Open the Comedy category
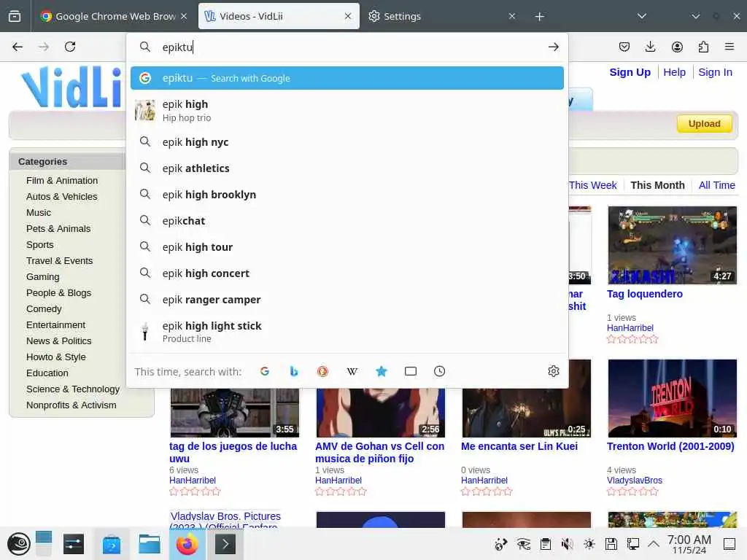The width and height of the screenshot is (747, 560). pos(44,309)
